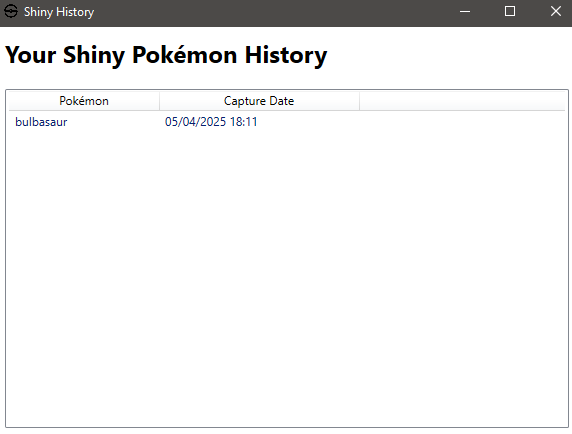Screen dimensions: 572x434
Task: Click divider on right edge of Capture Date header
Action: coord(360,101)
